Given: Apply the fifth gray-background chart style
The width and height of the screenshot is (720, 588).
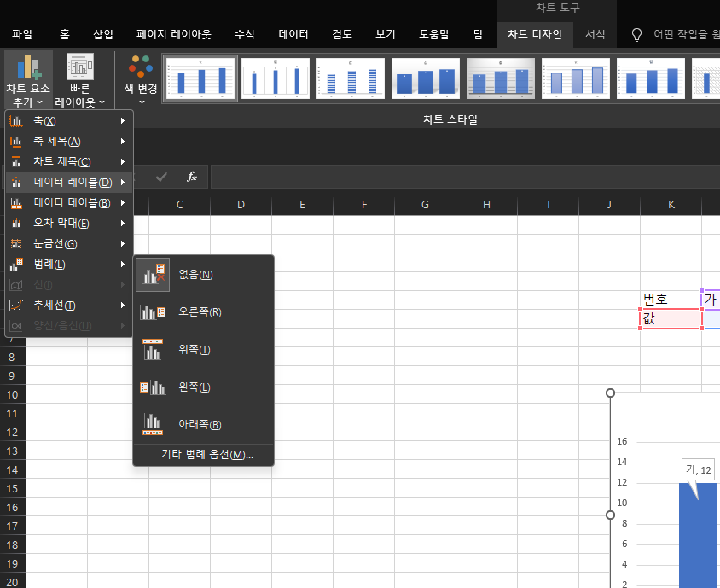Looking at the screenshot, I should point(501,79).
